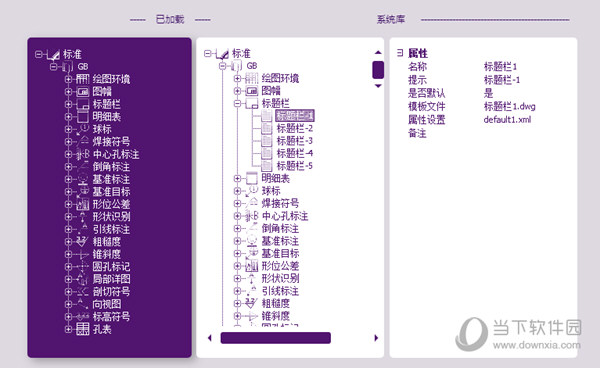Collapse 标准 root in loaded tree
600x368 pixels.
(38, 54)
